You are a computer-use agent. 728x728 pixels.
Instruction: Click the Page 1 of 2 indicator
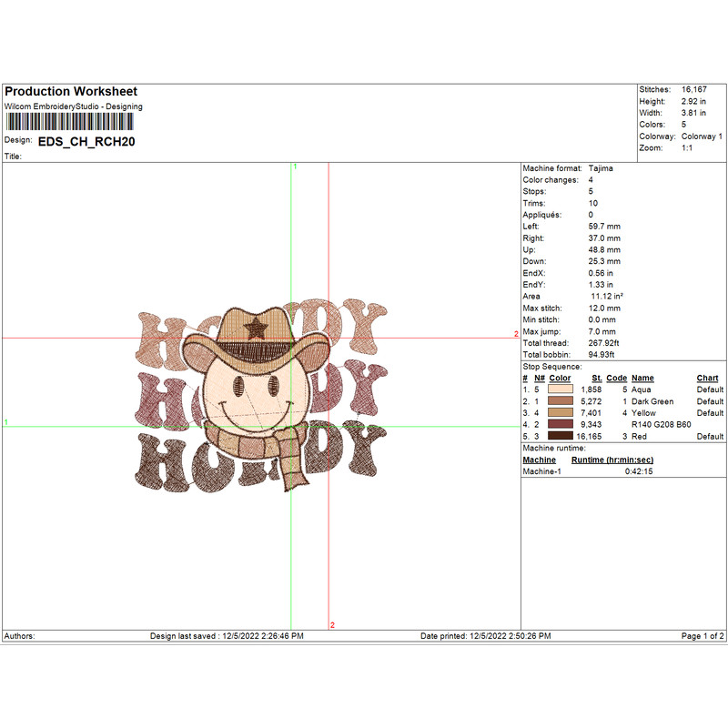702,635
